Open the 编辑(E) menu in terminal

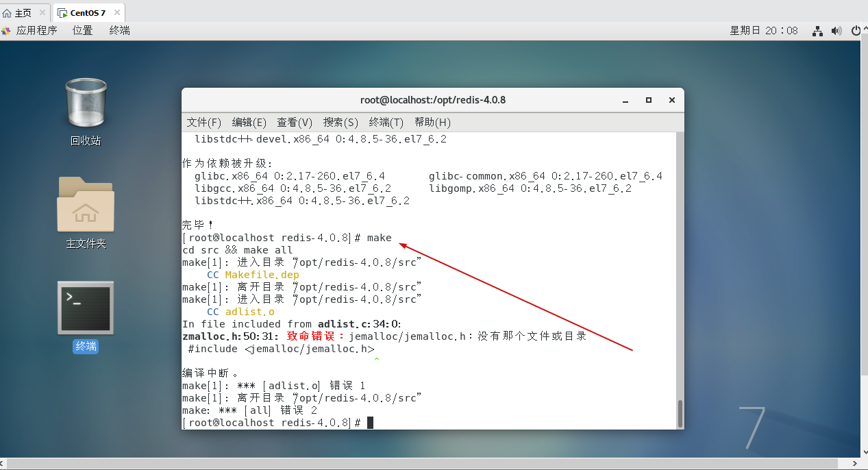[249, 122]
